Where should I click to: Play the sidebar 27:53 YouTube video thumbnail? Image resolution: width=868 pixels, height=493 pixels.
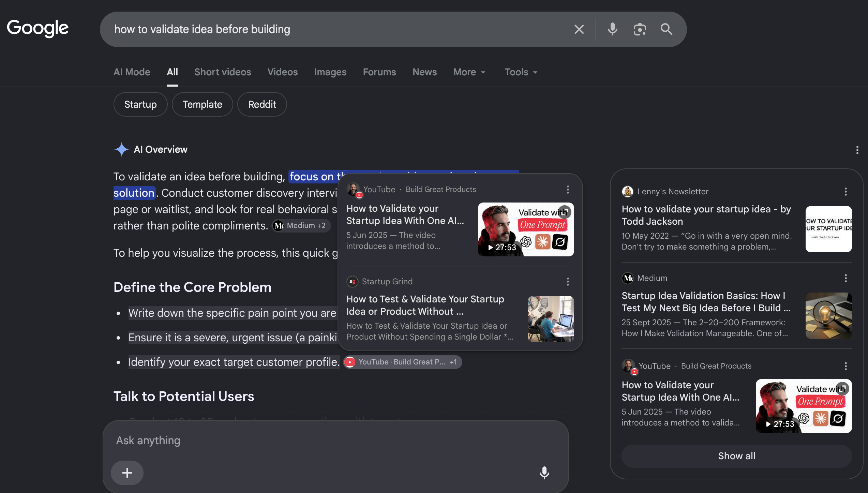804,406
